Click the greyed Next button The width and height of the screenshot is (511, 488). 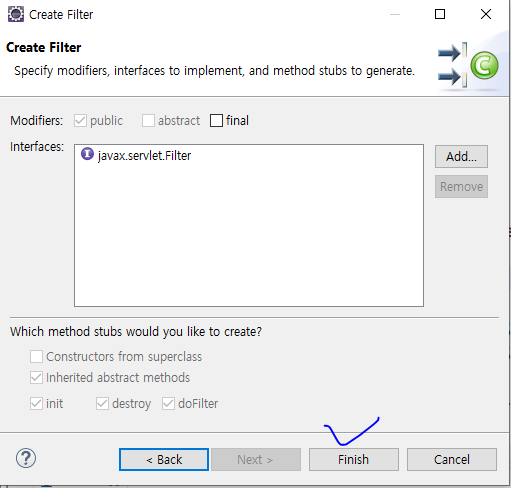[256, 460]
